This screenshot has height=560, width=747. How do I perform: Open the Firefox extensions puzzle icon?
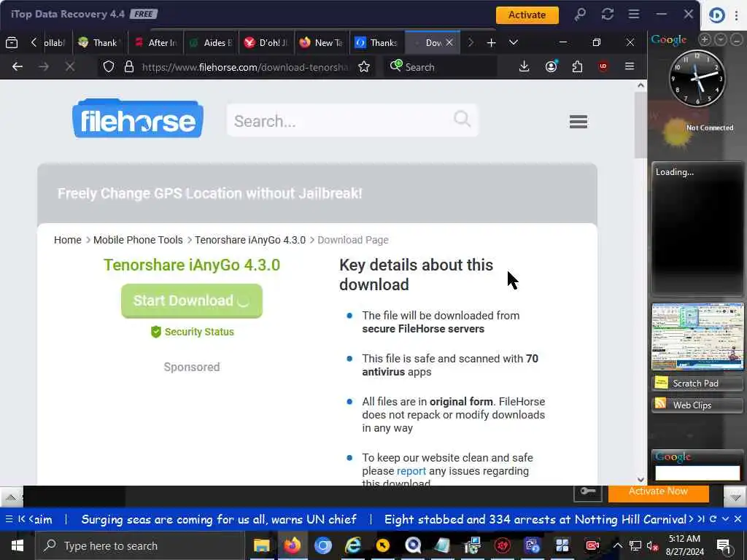tap(578, 66)
